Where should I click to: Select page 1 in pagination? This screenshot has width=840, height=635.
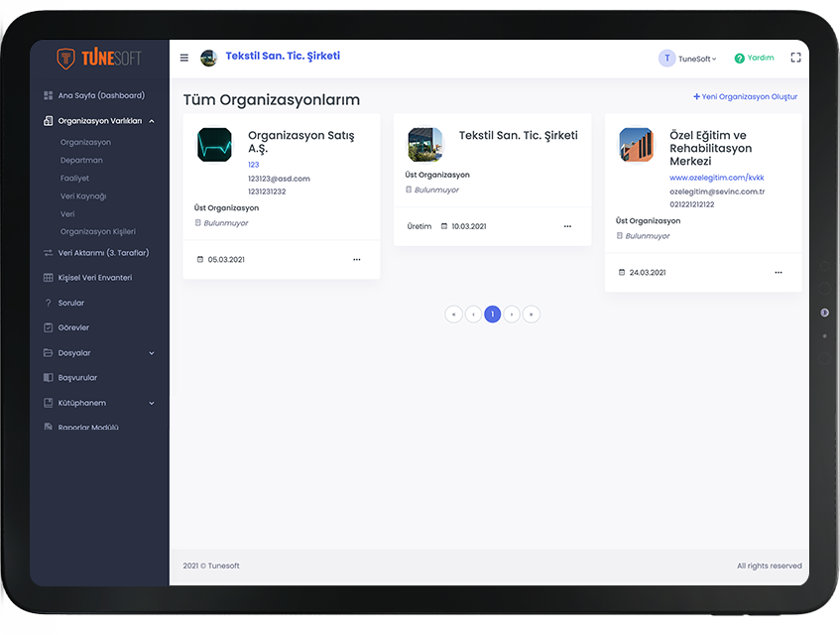[x=492, y=314]
